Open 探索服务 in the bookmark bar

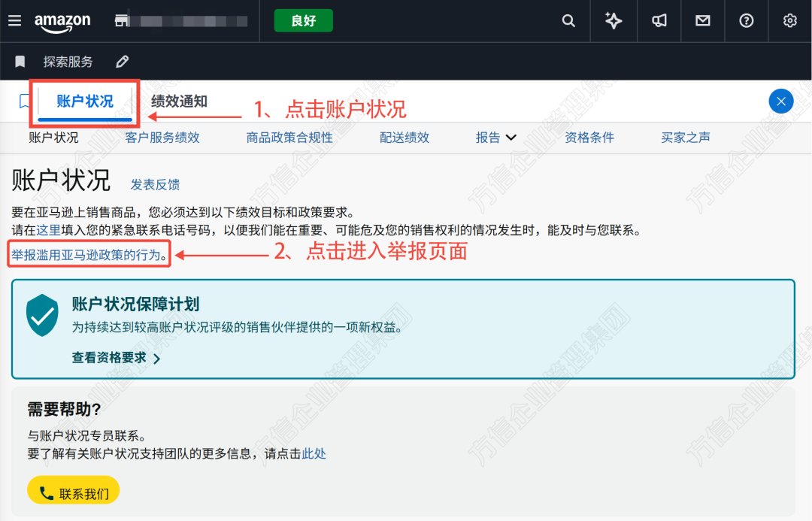68,62
